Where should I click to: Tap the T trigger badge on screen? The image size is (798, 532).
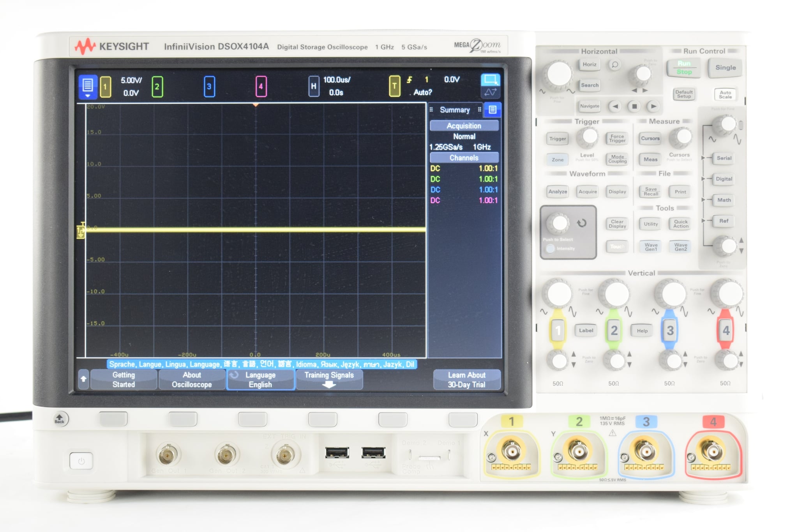394,87
